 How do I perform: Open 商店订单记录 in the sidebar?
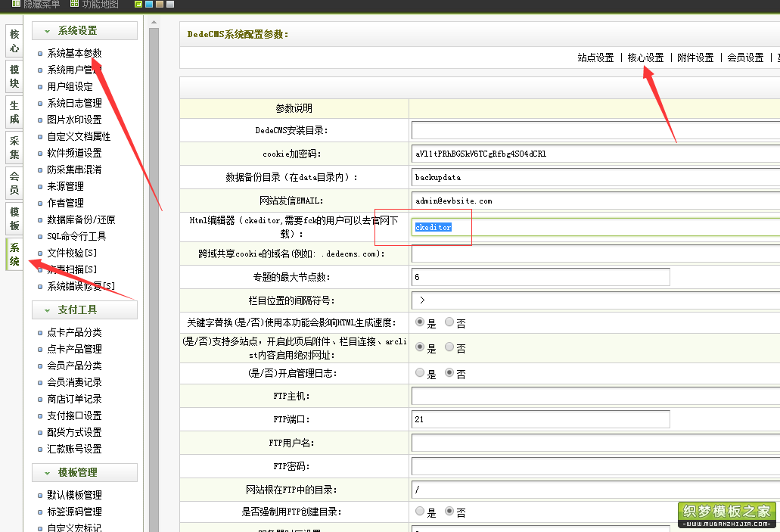click(75, 399)
